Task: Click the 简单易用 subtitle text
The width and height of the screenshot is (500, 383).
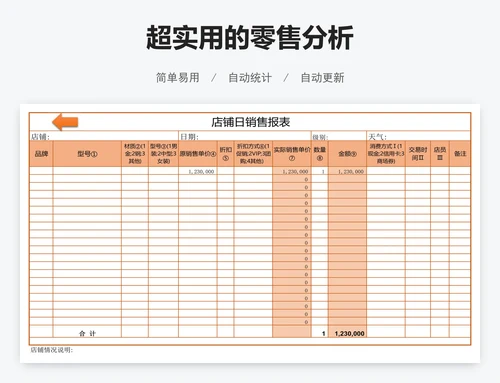Action: click(x=178, y=78)
